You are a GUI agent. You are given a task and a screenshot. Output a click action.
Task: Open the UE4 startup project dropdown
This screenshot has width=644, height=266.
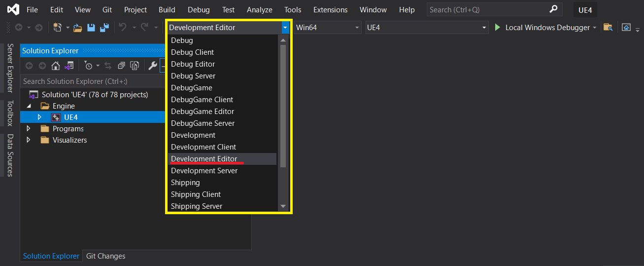coord(484,28)
